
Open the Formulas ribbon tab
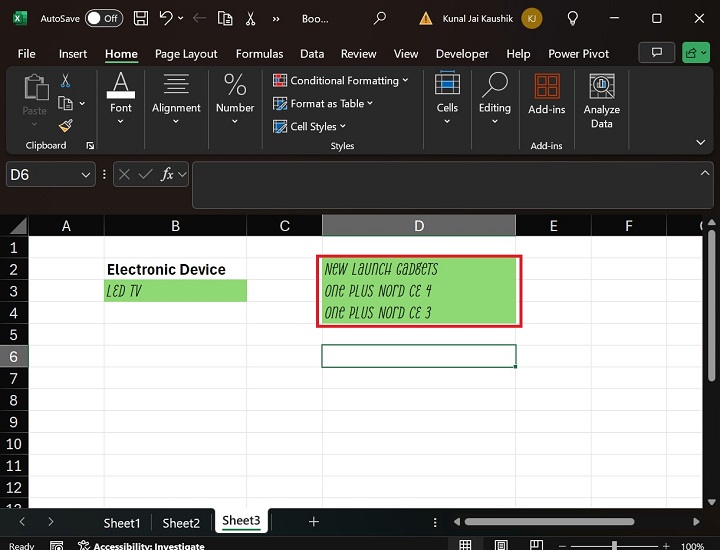[x=259, y=54]
